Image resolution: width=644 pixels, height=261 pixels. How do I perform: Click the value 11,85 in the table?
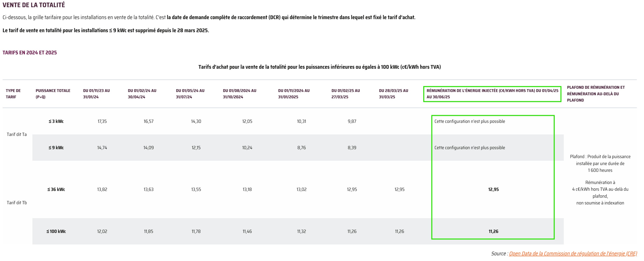click(148, 231)
